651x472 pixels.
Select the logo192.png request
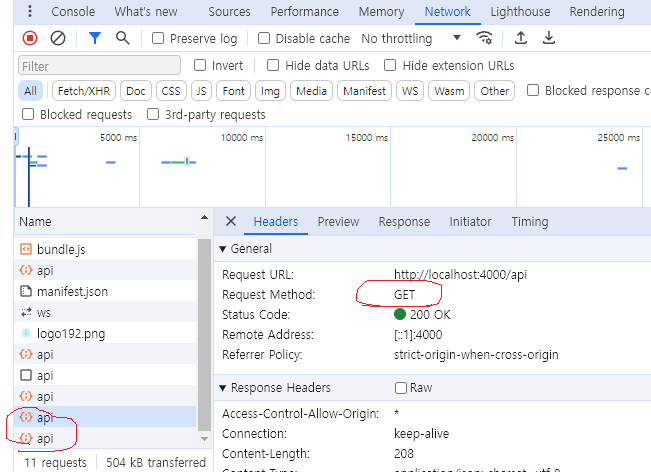(105, 333)
